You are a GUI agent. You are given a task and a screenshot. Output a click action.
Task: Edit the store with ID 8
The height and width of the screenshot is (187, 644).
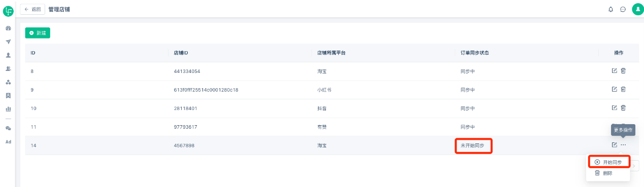615,71
